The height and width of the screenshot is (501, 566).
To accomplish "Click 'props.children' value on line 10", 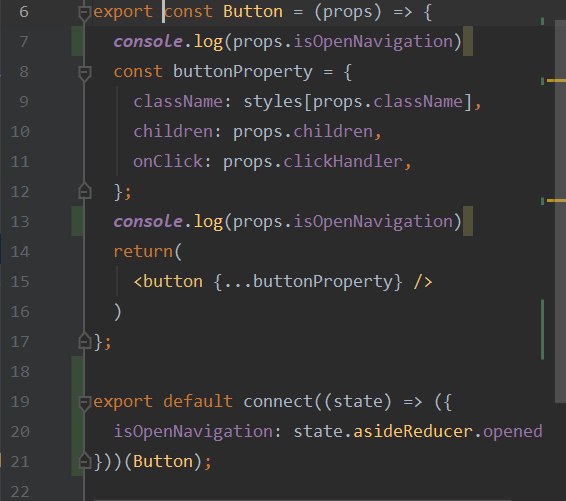I will coord(302,131).
